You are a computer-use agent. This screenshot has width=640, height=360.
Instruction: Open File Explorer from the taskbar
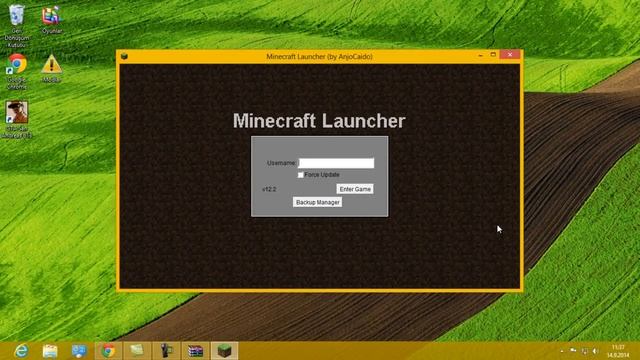point(50,351)
